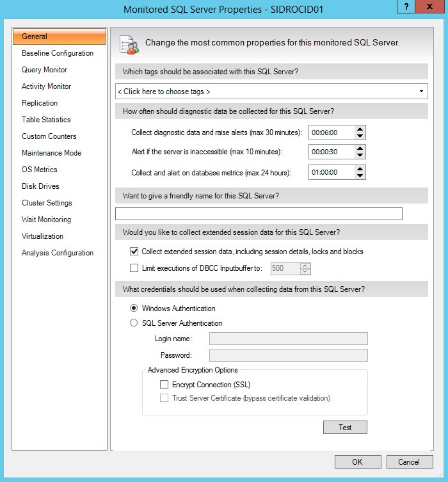Viewport: 448px width, 482px height.
Task: Enable Encrypt Connection (SSL)
Action: pyautogui.click(x=164, y=384)
